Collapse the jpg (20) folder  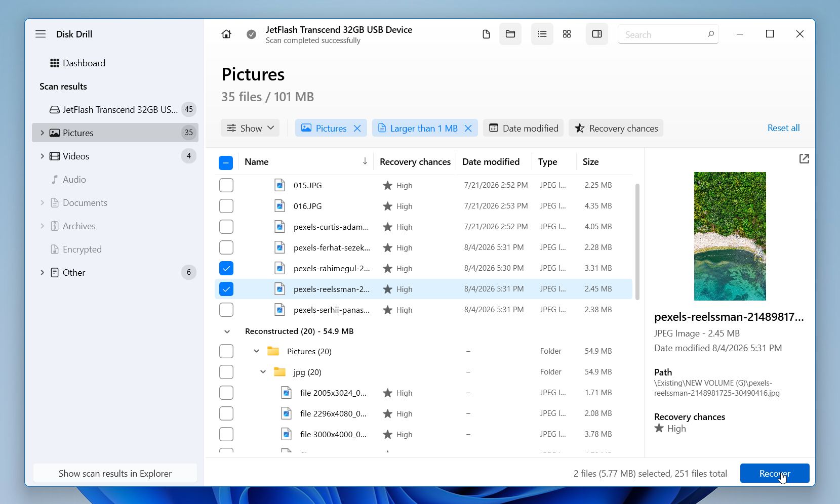[263, 372]
